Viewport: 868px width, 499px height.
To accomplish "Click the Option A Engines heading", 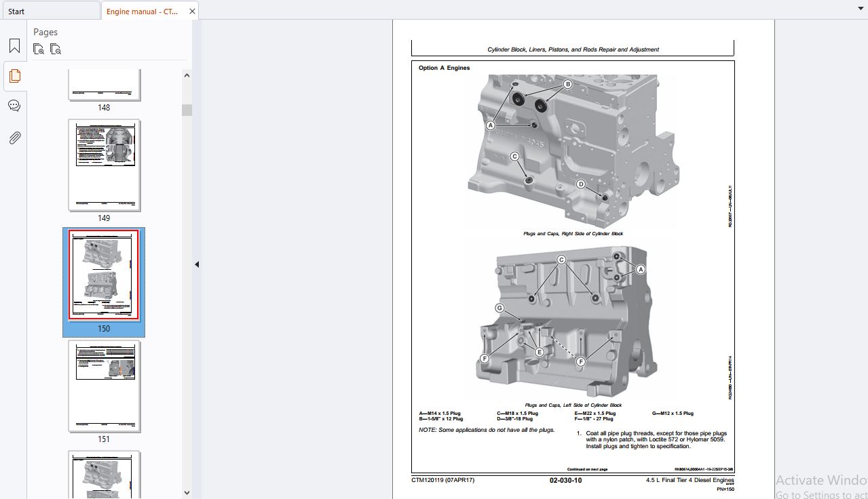I will (444, 68).
